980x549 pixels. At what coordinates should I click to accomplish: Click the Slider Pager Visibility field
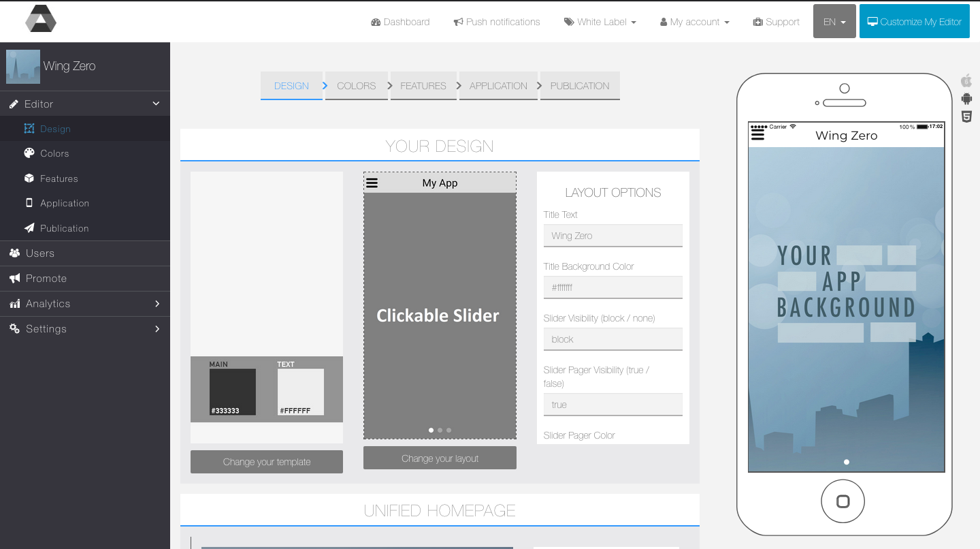pyautogui.click(x=612, y=405)
